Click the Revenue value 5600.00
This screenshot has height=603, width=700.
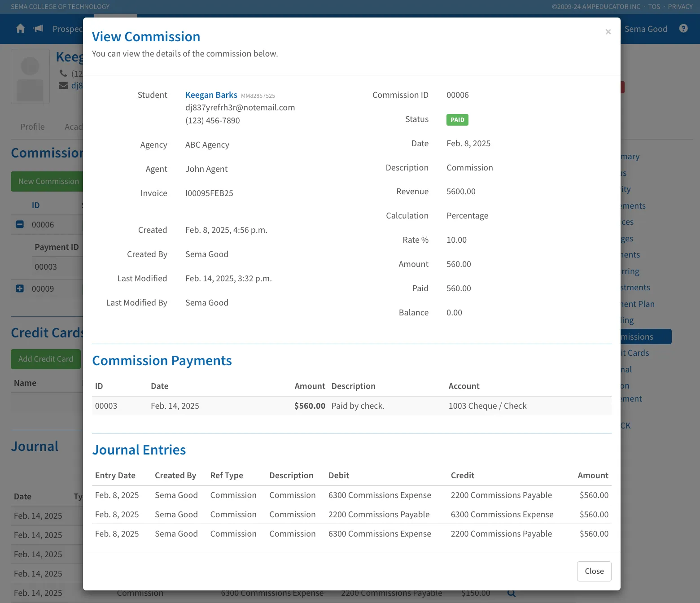click(x=461, y=192)
